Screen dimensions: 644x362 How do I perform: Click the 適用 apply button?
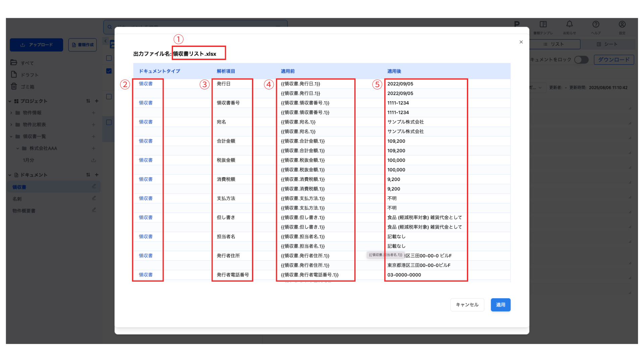click(500, 305)
